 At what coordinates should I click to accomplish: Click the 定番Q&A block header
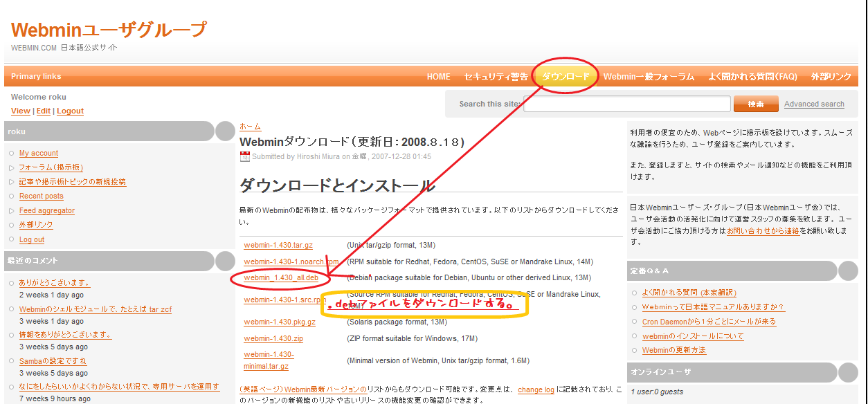743,270
